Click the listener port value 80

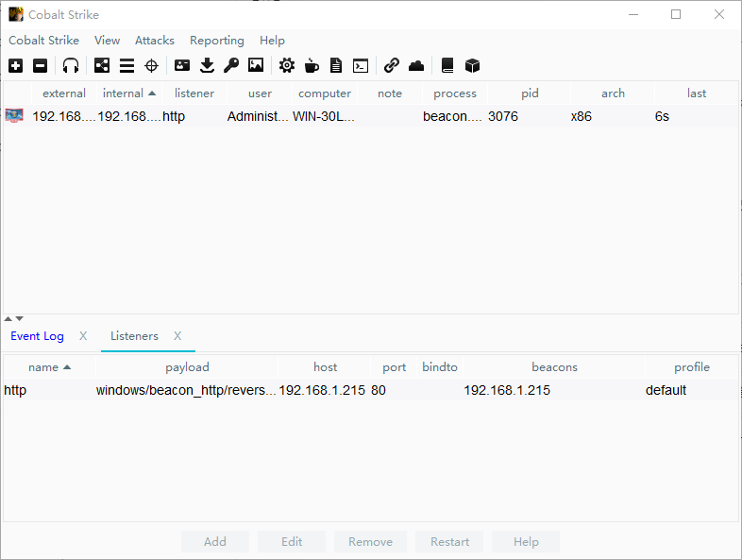pyautogui.click(x=379, y=390)
